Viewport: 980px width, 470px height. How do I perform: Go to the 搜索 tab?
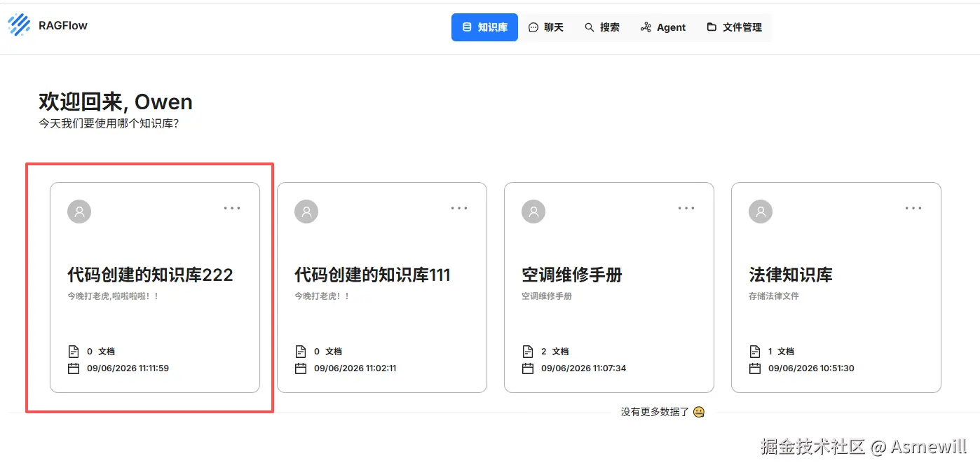[602, 27]
